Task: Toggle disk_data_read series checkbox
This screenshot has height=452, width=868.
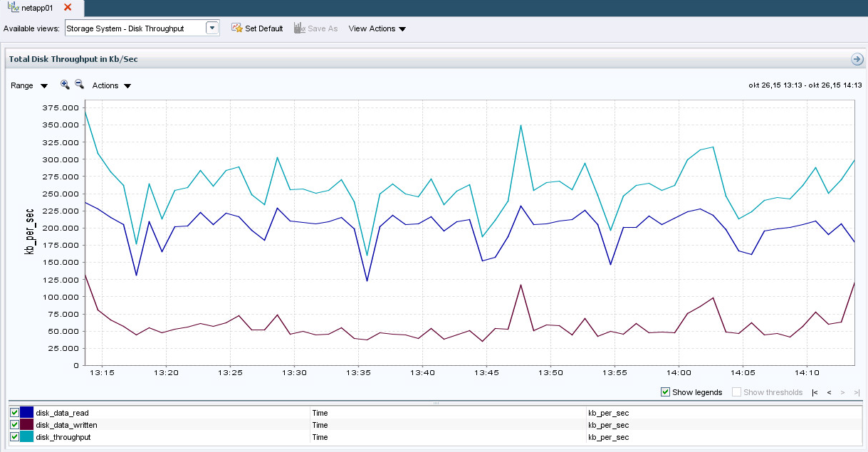Action: coord(14,413)
